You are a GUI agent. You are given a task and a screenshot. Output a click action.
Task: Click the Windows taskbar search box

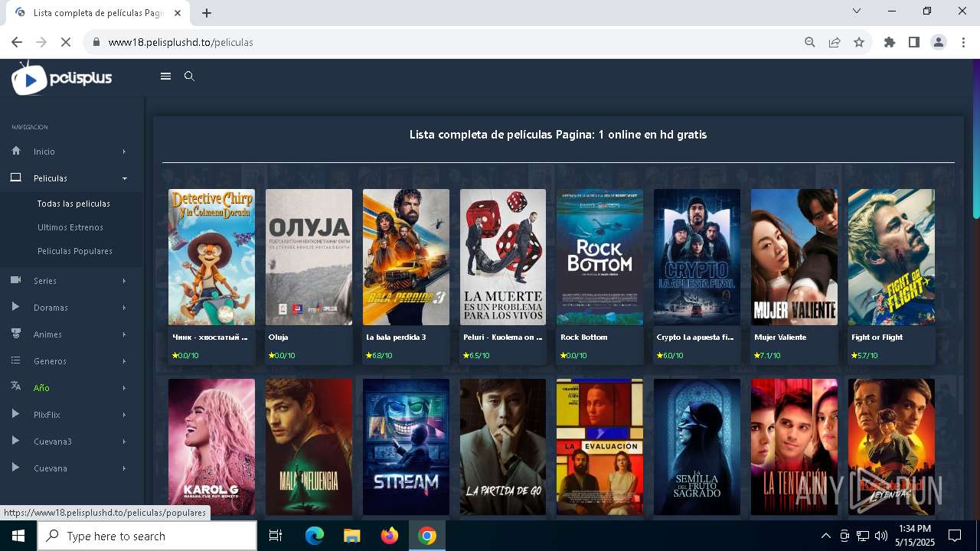coord(147,536)
